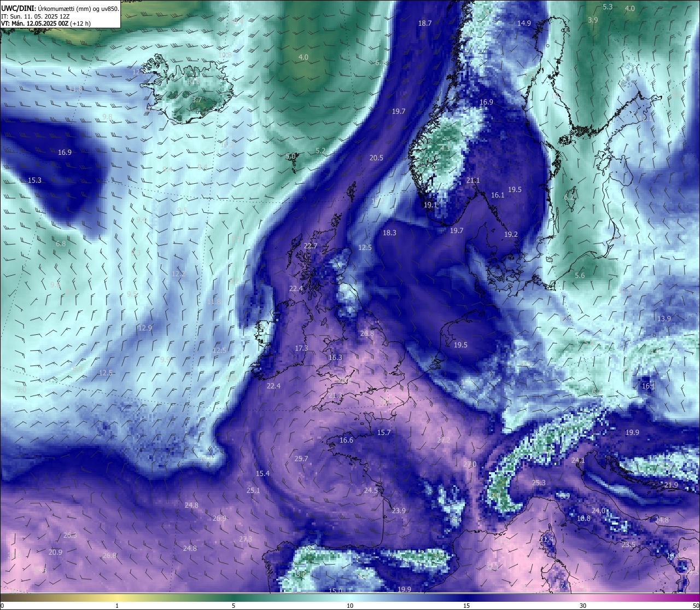Select the 3.7 value over Iceland

pyautogui.click(x=196, y=100)
